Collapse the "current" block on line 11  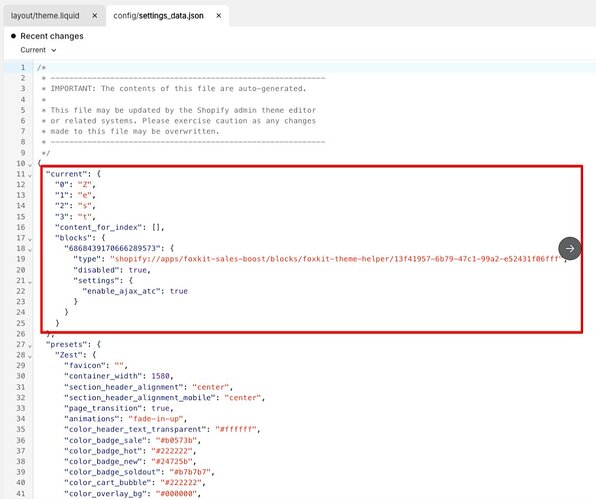click(30, 175)
